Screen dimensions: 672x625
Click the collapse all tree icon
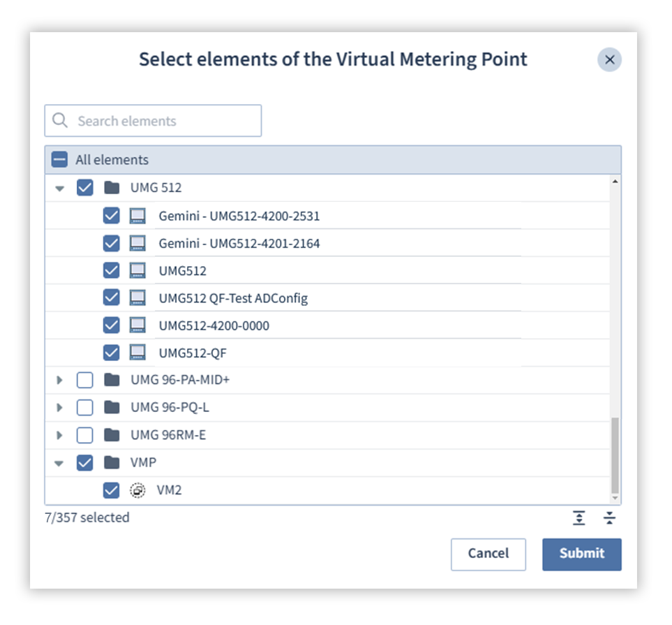610,518
